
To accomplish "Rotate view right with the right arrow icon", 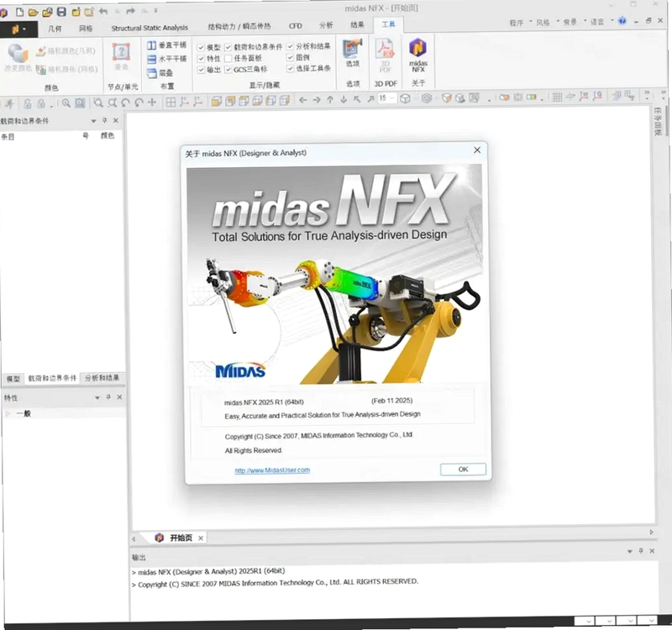I will pyautogui.click(x=317, y=100).
